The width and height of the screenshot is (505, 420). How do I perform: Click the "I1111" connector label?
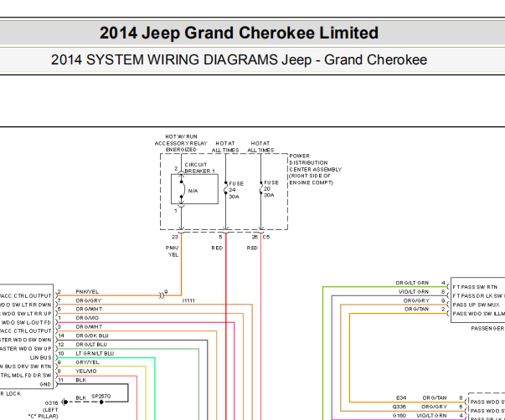tap(188, 300)
